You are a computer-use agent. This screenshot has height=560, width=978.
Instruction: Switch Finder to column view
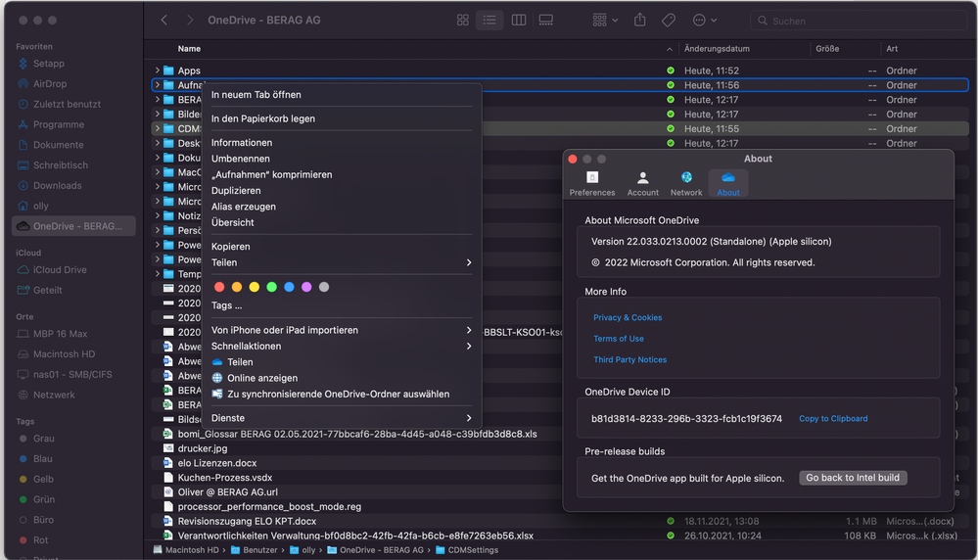[519, 21]
